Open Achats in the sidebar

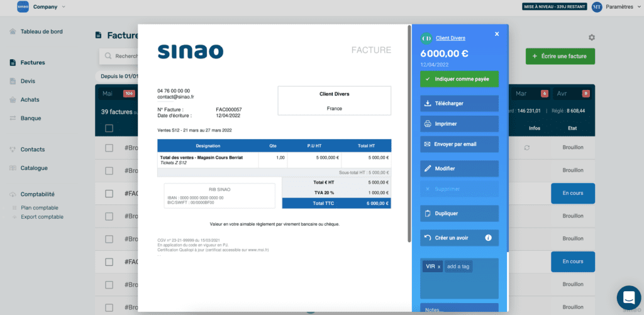click(30, 99)
